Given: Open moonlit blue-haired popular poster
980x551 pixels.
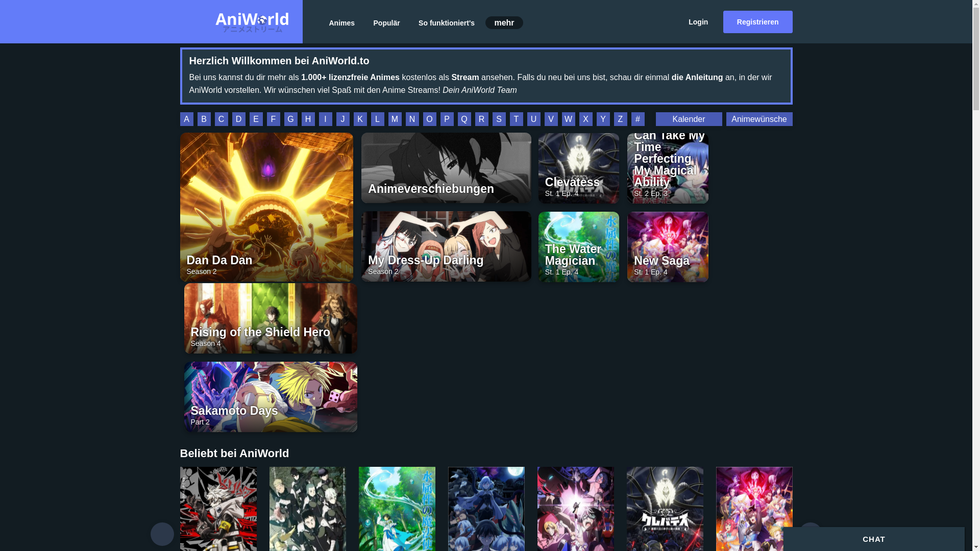Looking at the screenshot, I should click(x=486, y=509).
